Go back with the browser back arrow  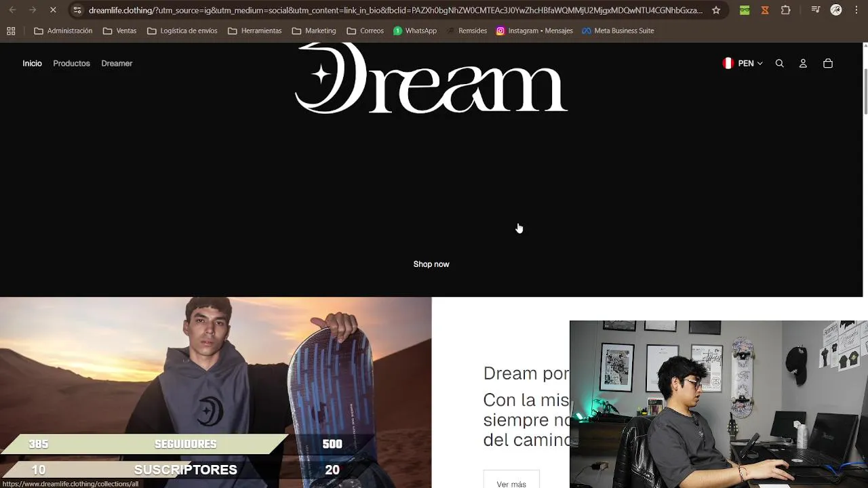(12, 10)
